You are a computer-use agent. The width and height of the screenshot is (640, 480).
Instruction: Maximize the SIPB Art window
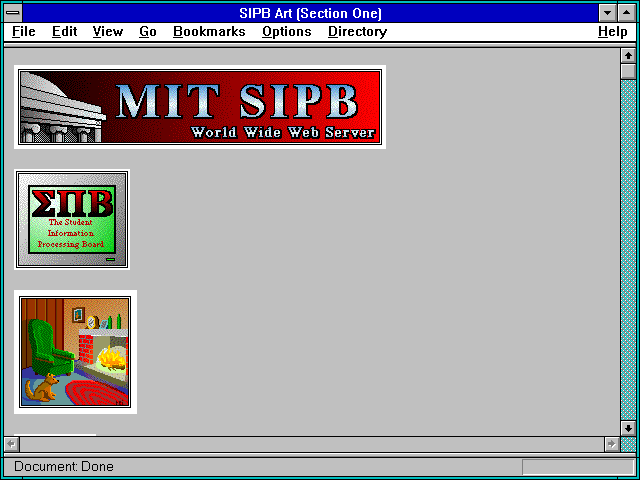click(x=627, y=13)
